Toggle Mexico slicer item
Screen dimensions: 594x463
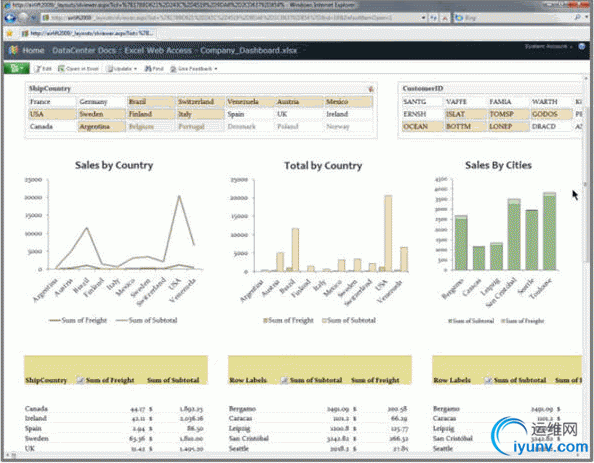click(349, 102)
